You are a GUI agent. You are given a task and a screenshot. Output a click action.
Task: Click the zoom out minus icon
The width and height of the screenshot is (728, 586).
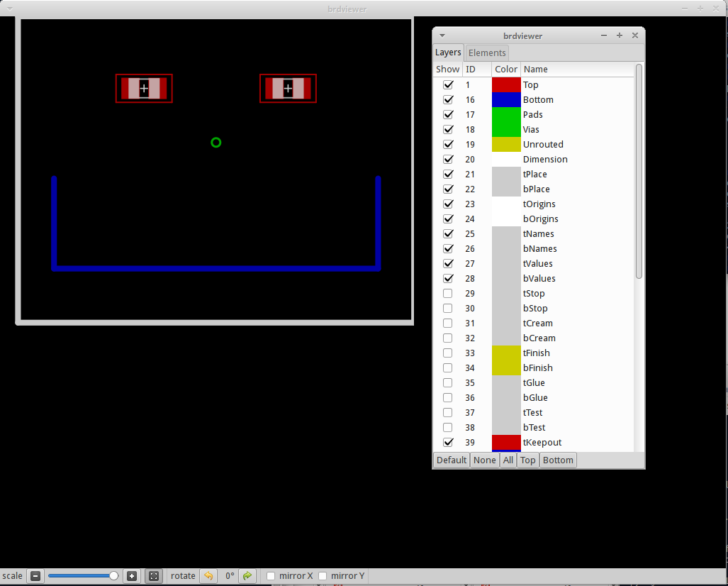pos(35,576)
